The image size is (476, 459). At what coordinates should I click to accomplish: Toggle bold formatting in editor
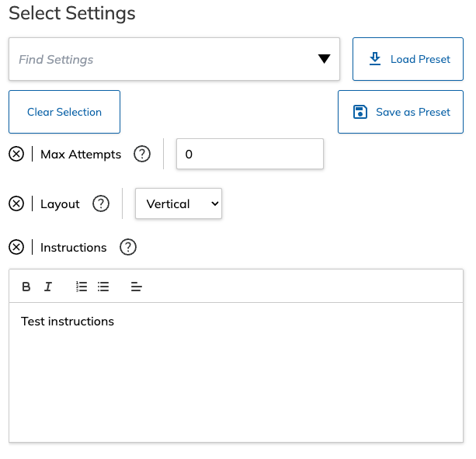[x=26, y=287]
